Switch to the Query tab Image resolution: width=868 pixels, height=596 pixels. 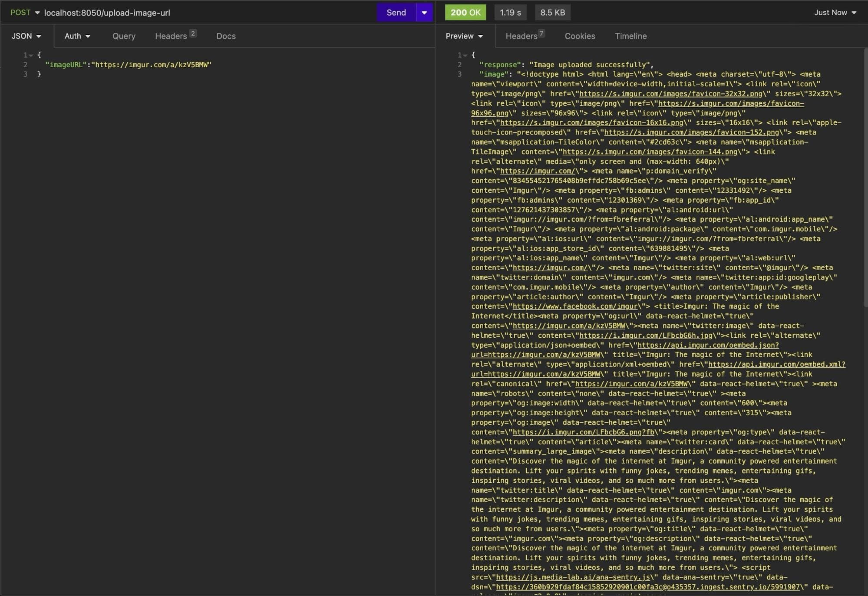pos(124,36)
